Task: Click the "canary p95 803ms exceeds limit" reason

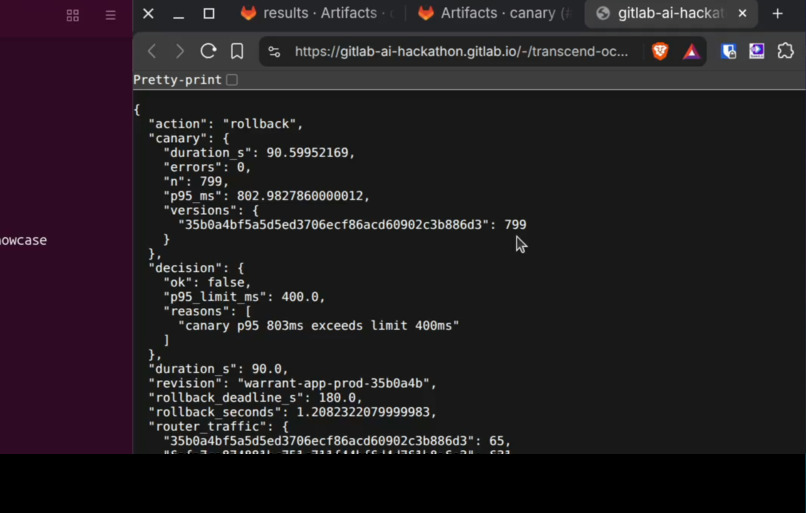Action: point(318,325)
